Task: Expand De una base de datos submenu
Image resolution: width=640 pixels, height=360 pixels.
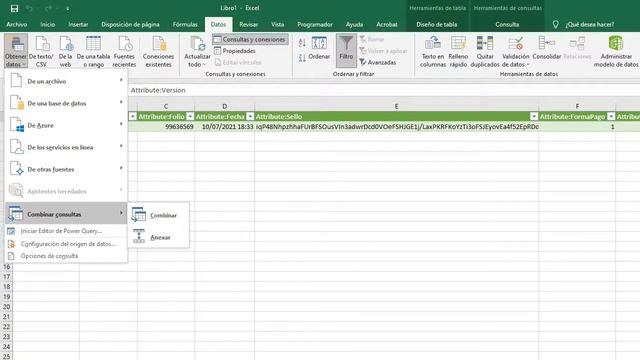Action: [x=66, y=103]
